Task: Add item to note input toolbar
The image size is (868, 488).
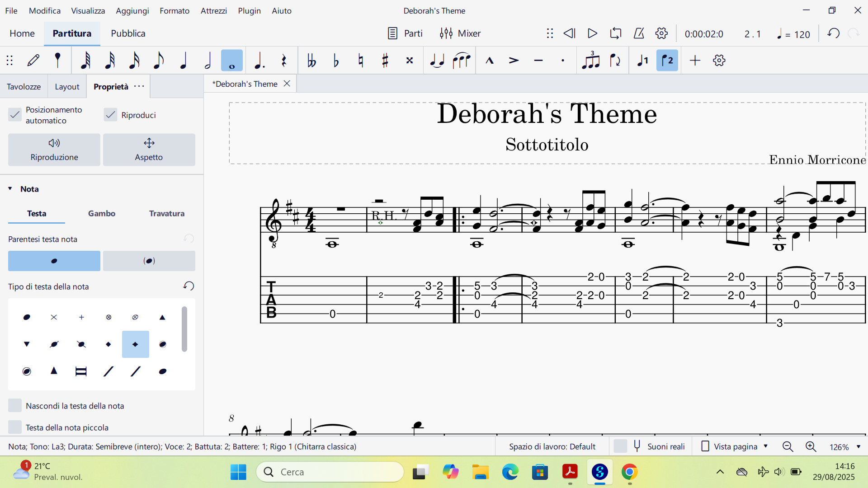Action: [695, 60]
